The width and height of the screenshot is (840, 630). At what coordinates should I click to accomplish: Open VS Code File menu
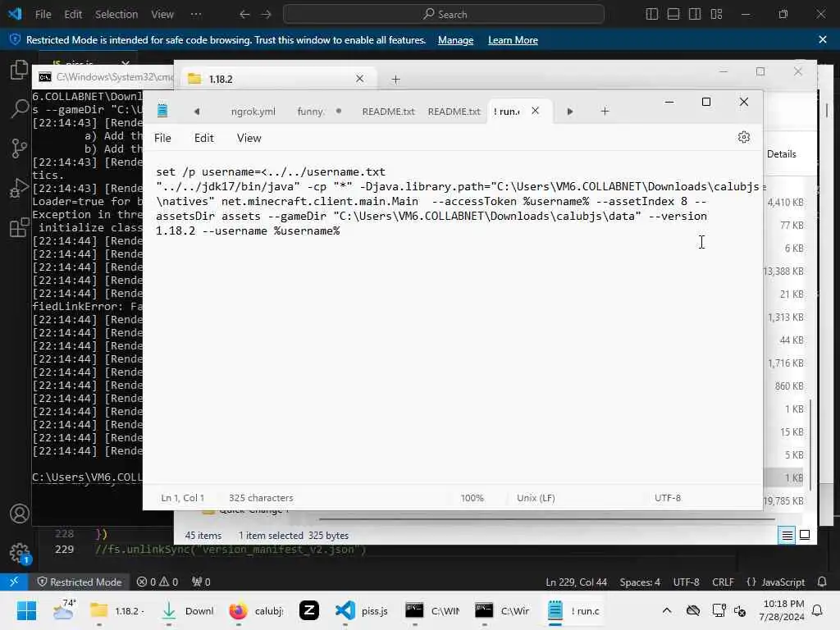[x=43, y=15]
